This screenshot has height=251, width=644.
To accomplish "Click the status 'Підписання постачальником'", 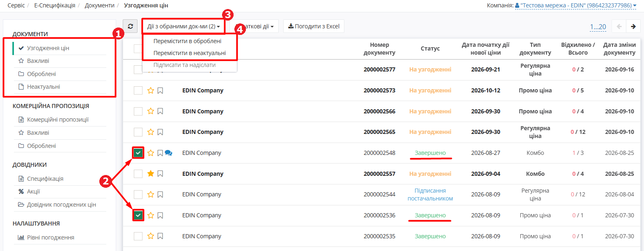I will [430, 194].
